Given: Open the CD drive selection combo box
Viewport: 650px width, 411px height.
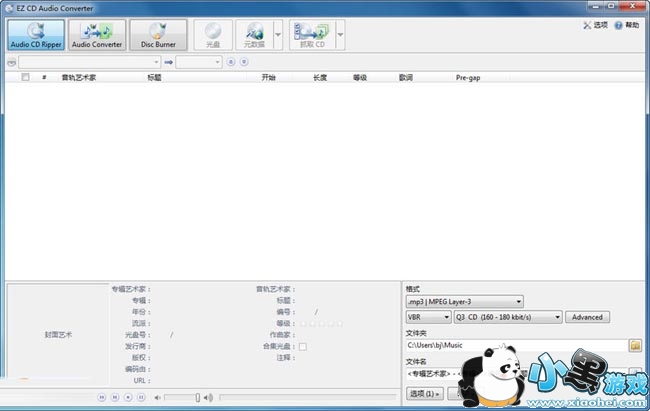Looking at the screenshot, I should 90,62.
